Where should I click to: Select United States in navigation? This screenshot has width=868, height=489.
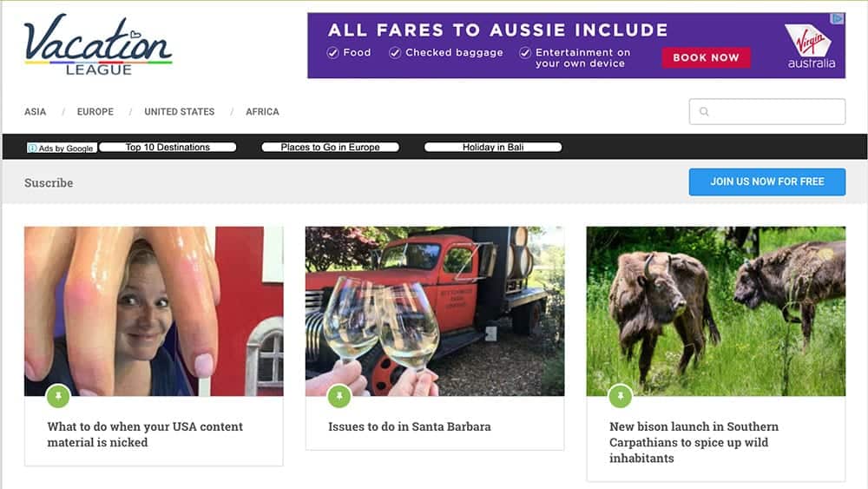[180, 112]
